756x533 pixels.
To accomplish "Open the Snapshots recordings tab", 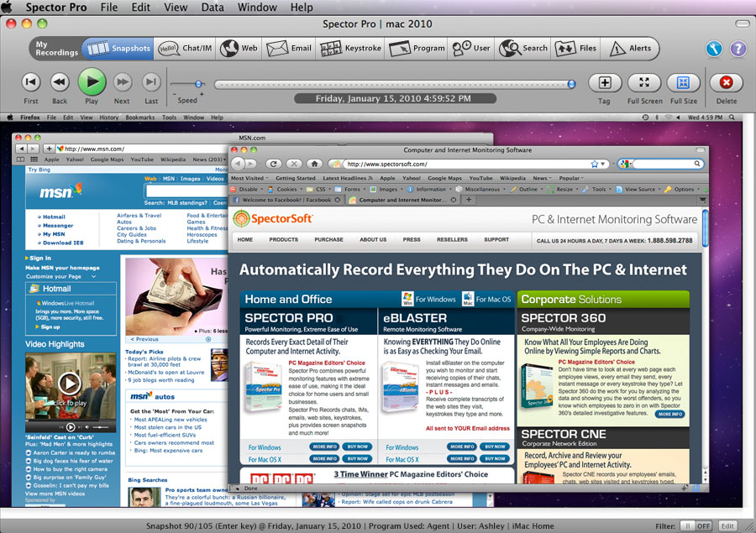I will [x=118, y=48].
